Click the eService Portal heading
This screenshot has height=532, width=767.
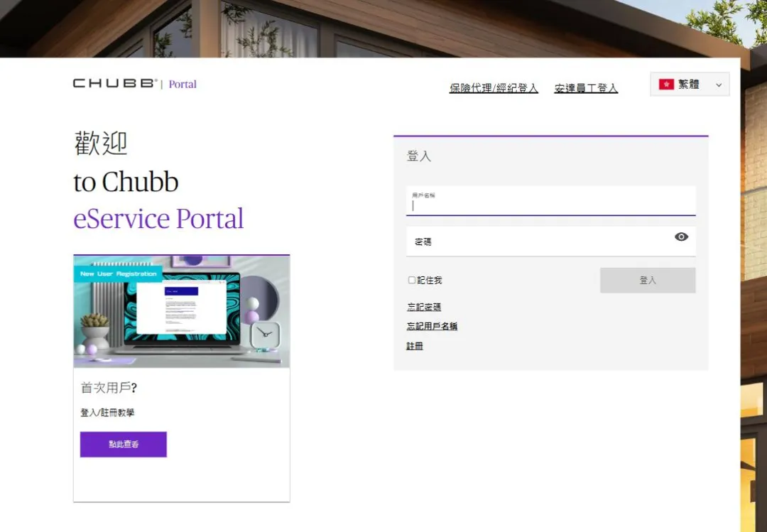tap(158, 218)
